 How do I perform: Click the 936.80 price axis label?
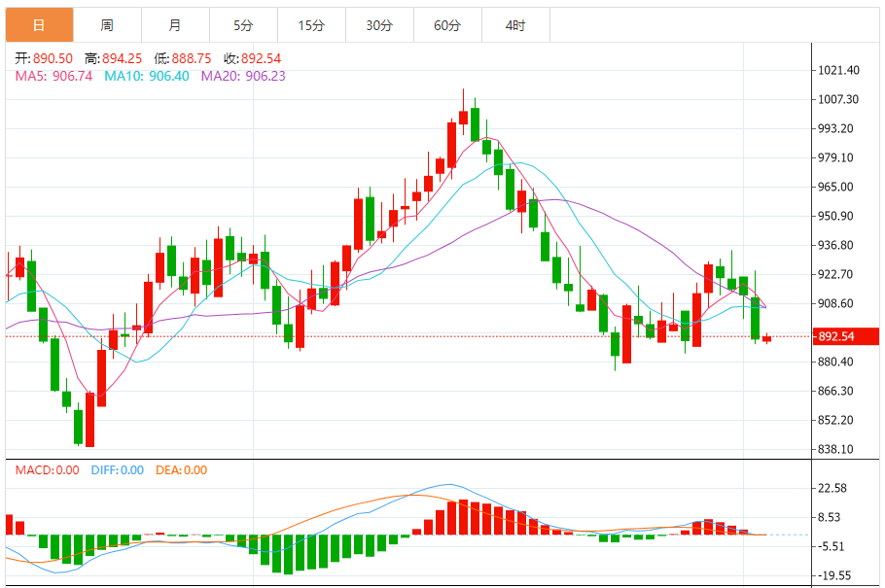tap(835, 246)
